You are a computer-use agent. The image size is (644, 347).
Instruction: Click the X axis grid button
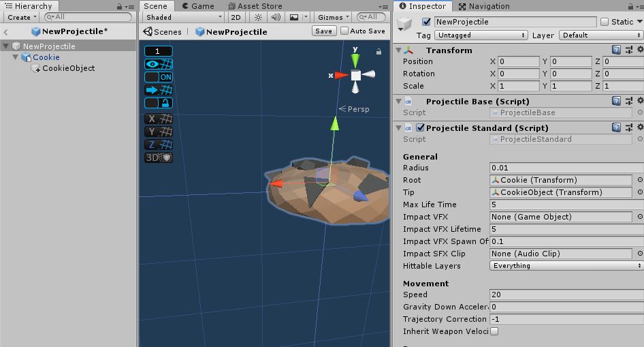(159, 119)
